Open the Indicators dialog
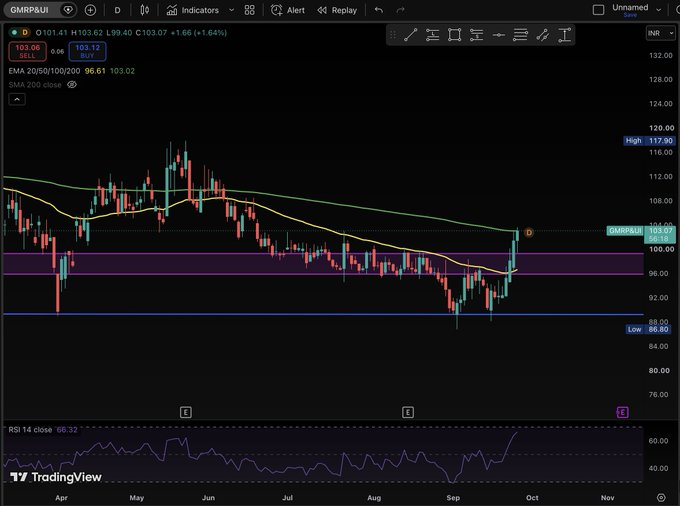680x506 pixels. [193, 10]
